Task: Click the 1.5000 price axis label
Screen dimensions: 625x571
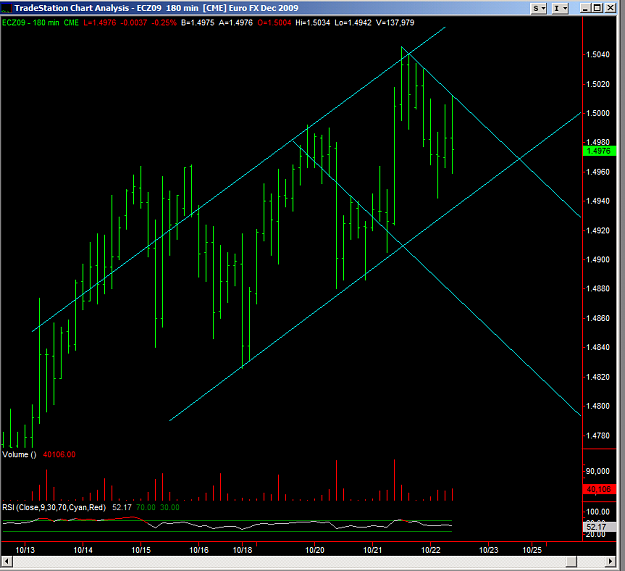Action: [x=598, y=113]
